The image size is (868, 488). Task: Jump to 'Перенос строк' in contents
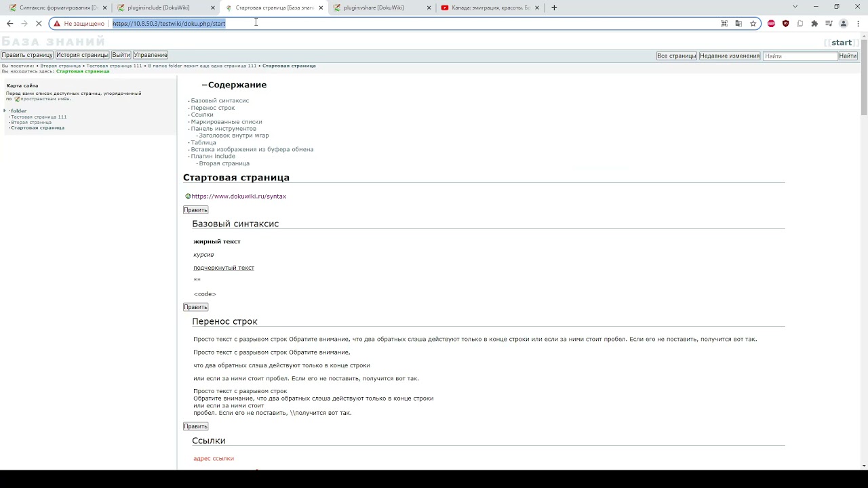pos(213,108)
